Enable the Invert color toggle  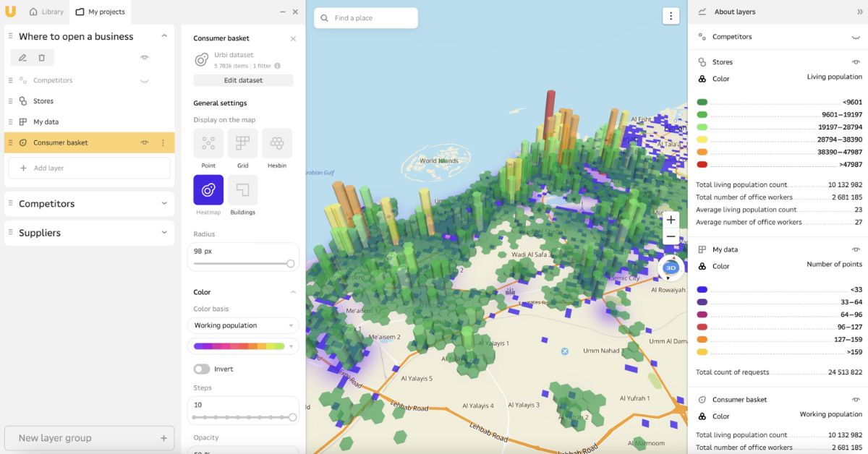point(202,369)
